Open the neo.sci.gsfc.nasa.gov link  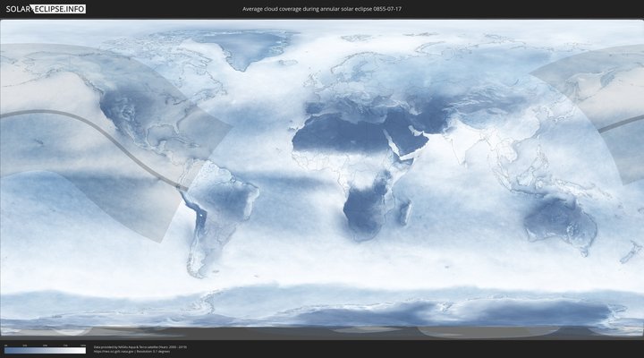tap(114, 351)
